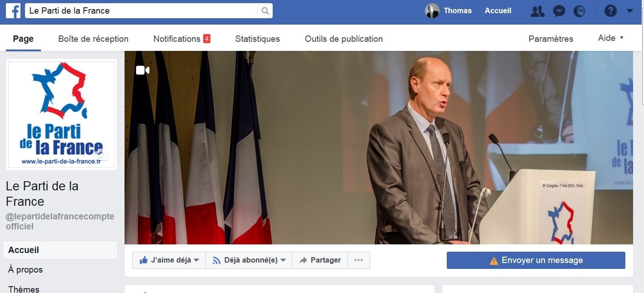Image resolution: width=644 pixels, height=293 pixels.
Task: Click the Envoyer un message button
Action: 536,260
